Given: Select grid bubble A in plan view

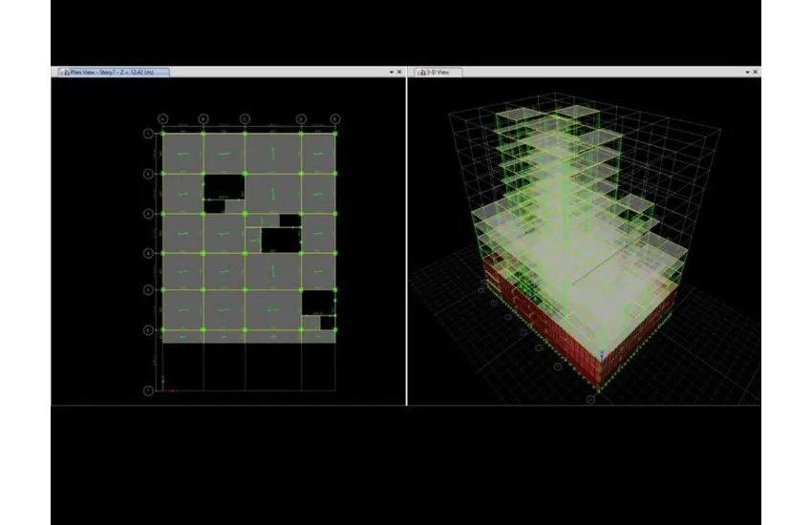Looking at the screenshot, I should coord(162,118).
